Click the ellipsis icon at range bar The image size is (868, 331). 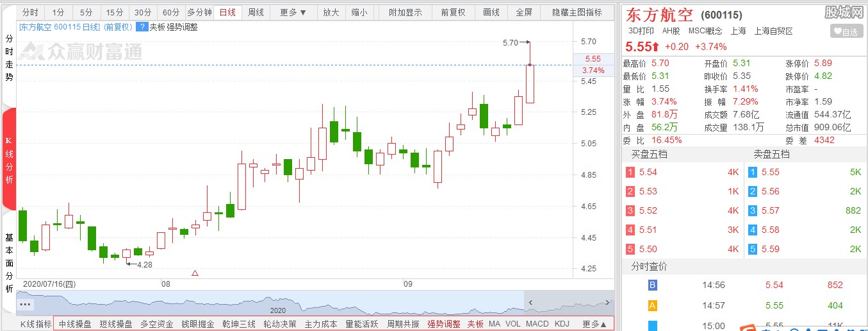(26, 304)
